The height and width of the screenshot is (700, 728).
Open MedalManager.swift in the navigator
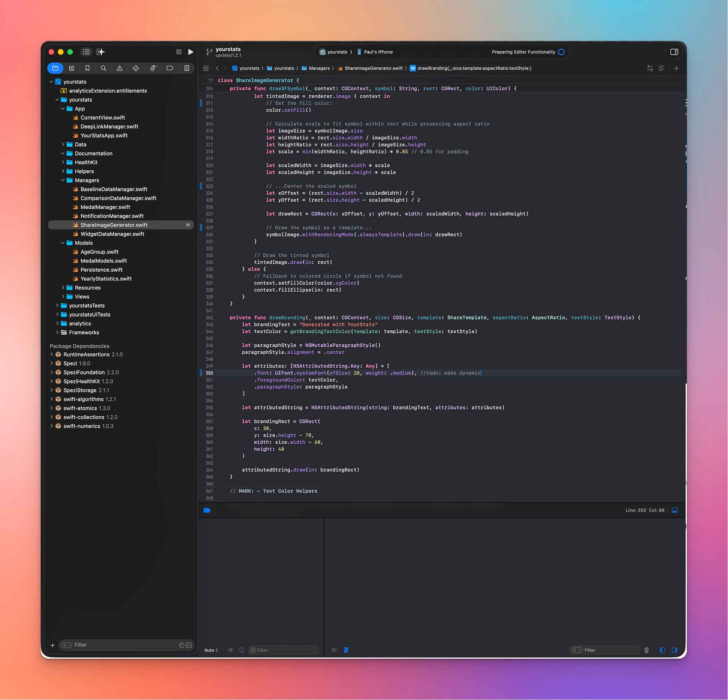click(105, 207)
